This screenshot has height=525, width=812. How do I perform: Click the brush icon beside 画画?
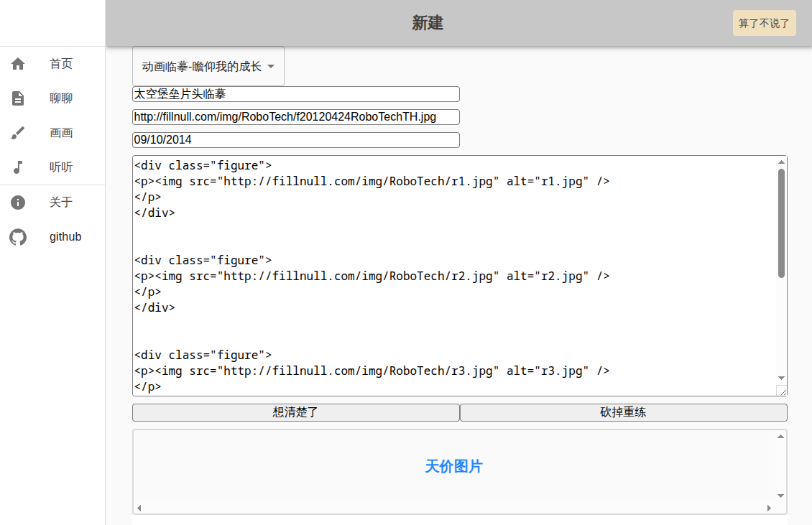[x=18, y=133]
